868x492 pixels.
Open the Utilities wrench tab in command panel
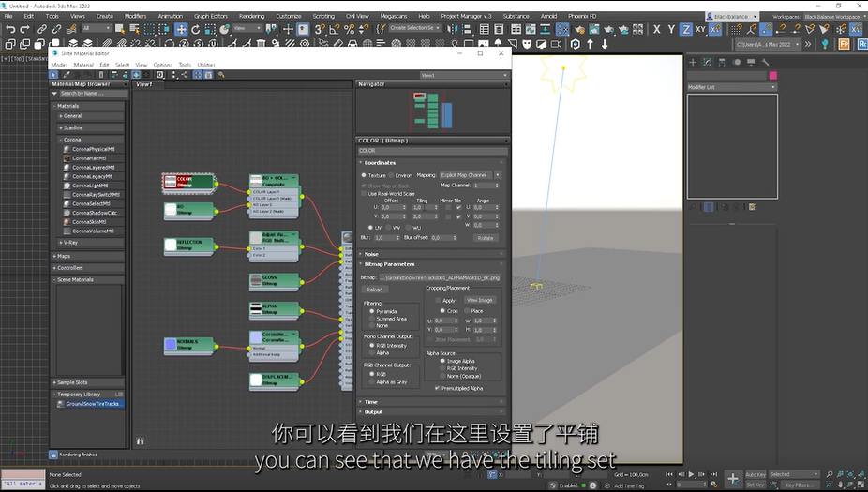coord(765,62)
